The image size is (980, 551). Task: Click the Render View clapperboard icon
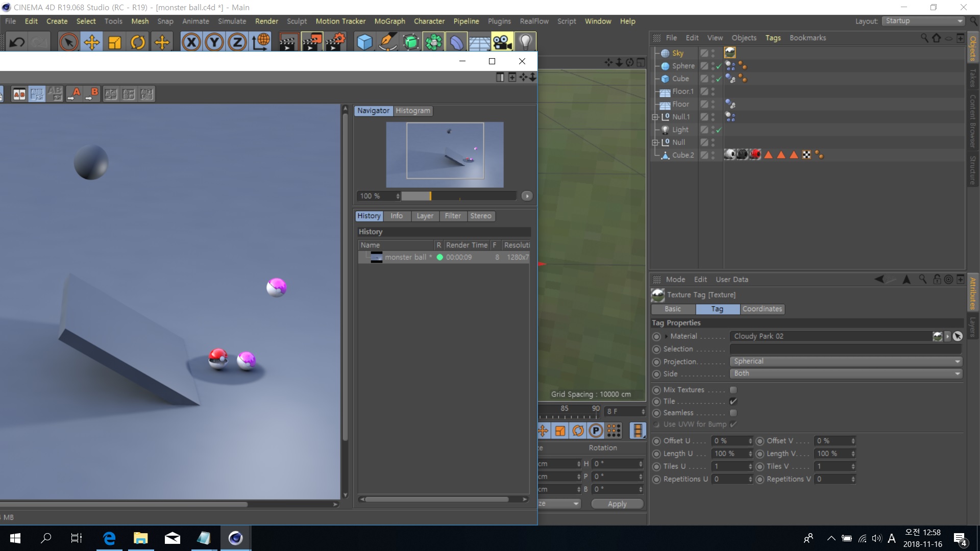[288, 42]
